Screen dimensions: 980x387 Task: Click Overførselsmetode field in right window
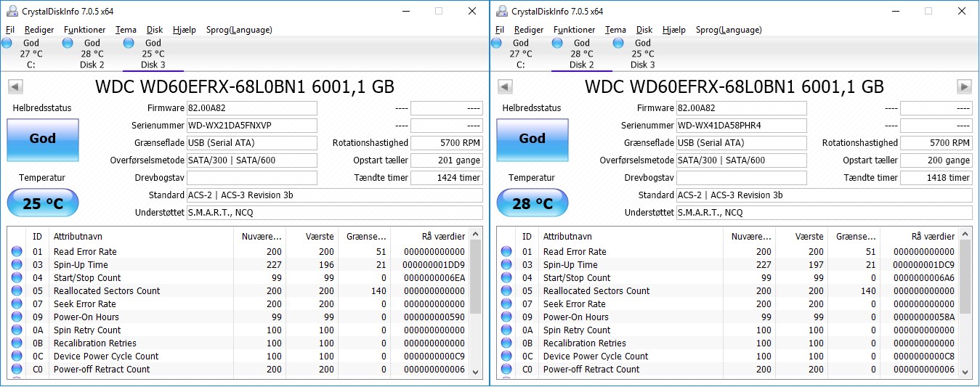[x=742, y=160]
